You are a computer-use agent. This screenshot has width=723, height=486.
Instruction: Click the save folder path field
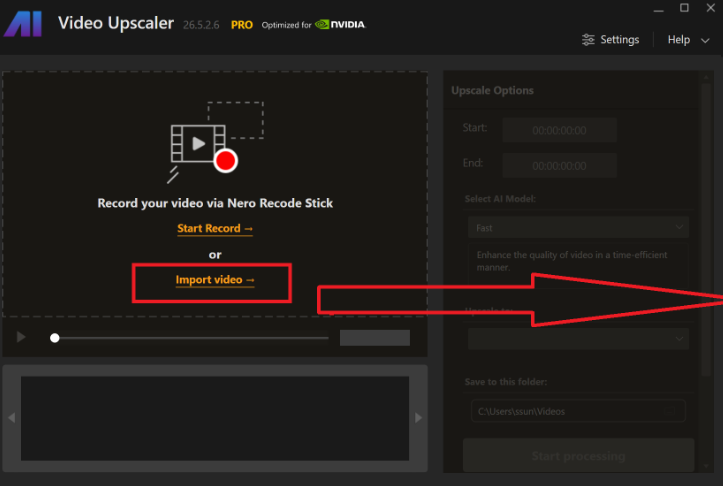click(578, 411)
